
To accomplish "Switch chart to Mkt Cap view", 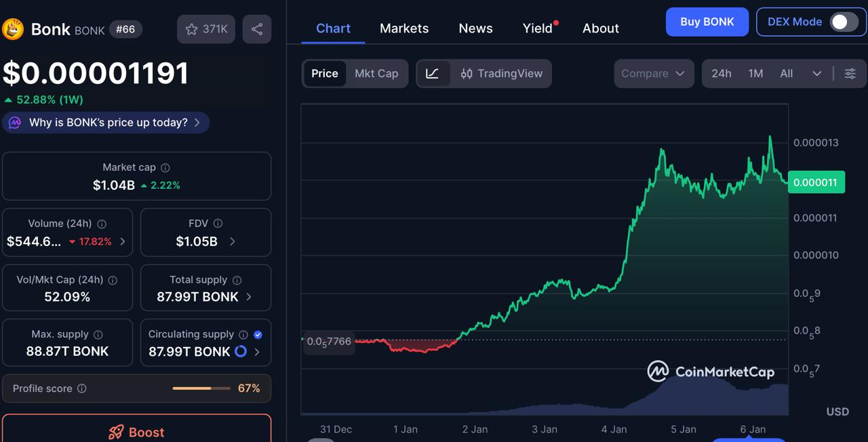I will [x=376, y=73].
